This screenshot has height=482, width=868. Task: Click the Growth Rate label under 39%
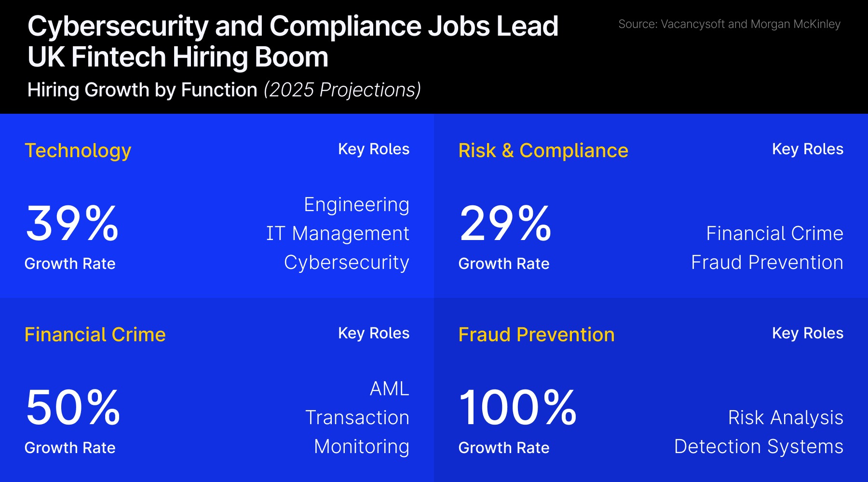point(70,264)
